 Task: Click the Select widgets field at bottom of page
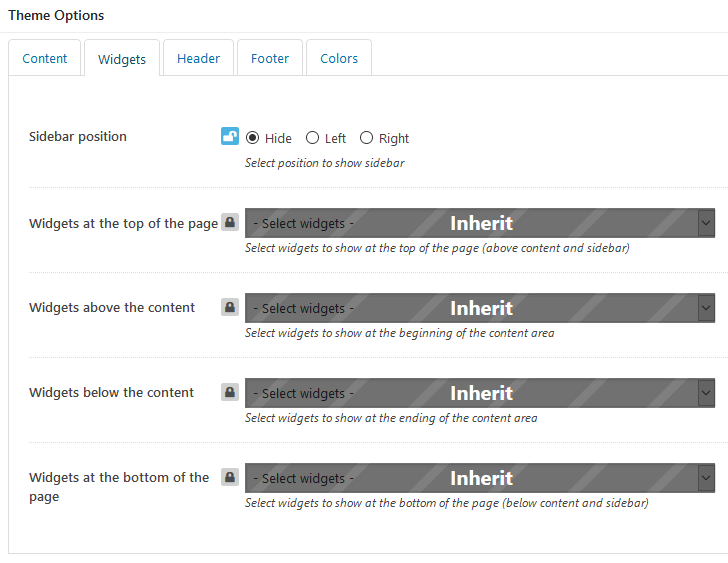click(480, 478)
